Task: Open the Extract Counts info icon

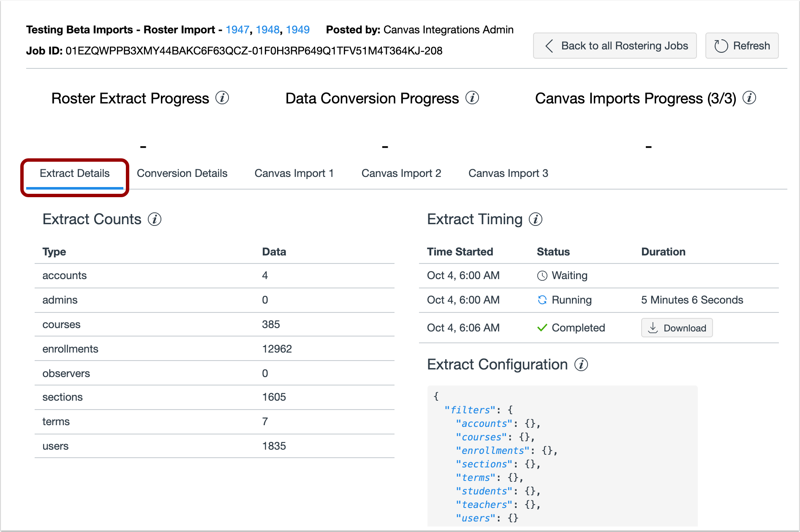Action: point(155,220)
